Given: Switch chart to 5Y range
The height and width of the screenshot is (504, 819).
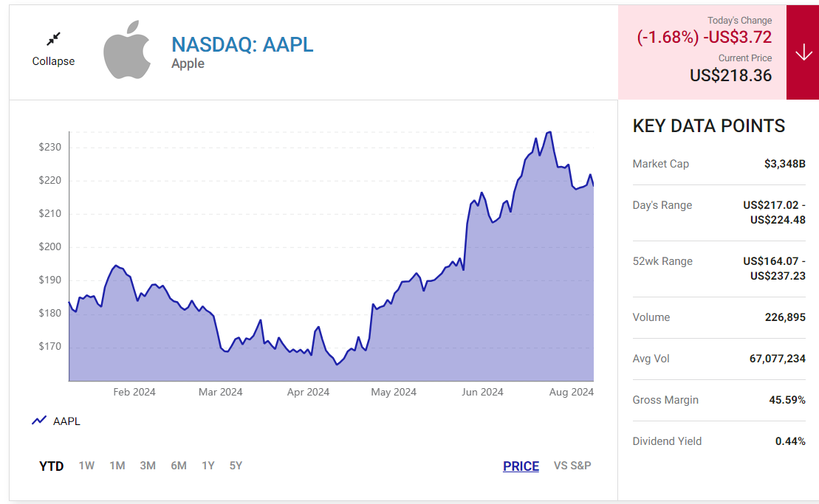Looking at the screenshot, I should (236, 466).
